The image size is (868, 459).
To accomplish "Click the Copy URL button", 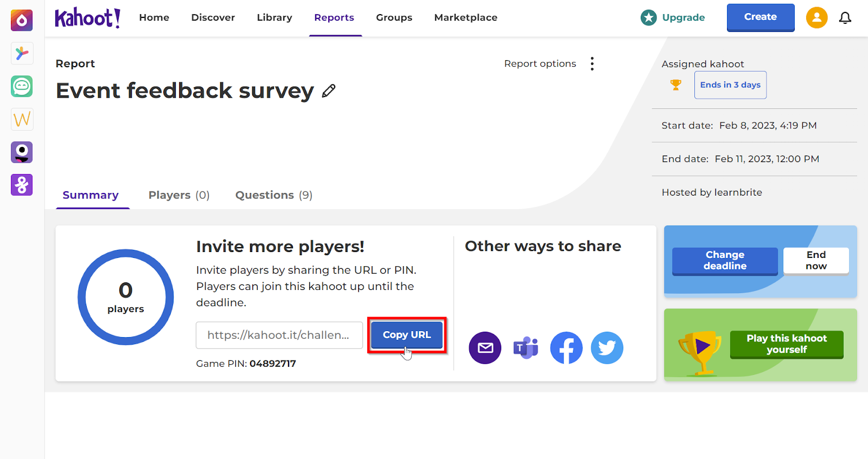I will tap(407, 335).
